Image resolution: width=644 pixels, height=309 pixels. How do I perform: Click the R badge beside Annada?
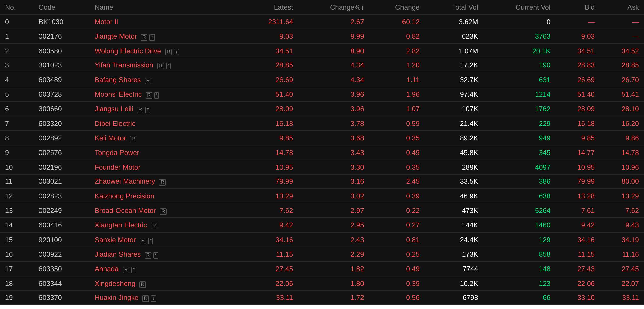(126, 270)
